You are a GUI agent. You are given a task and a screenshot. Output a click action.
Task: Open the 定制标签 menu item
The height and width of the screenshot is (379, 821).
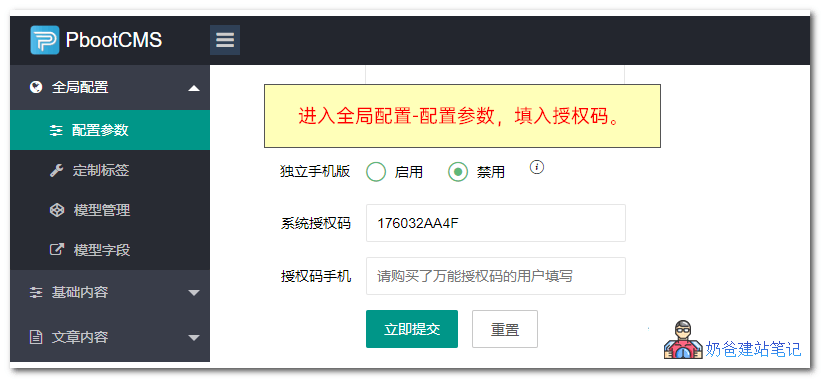(x=110, y=170)
